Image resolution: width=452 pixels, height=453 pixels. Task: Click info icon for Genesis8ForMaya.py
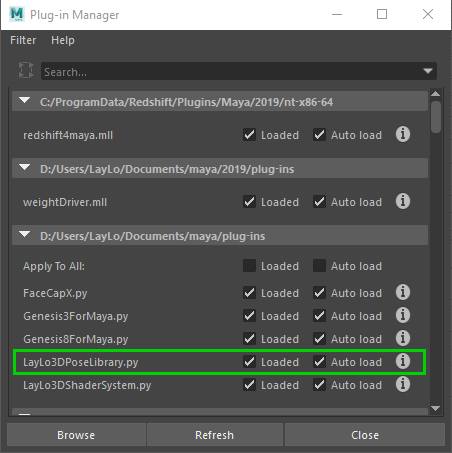pyautogui.click(x=403, y=338)
